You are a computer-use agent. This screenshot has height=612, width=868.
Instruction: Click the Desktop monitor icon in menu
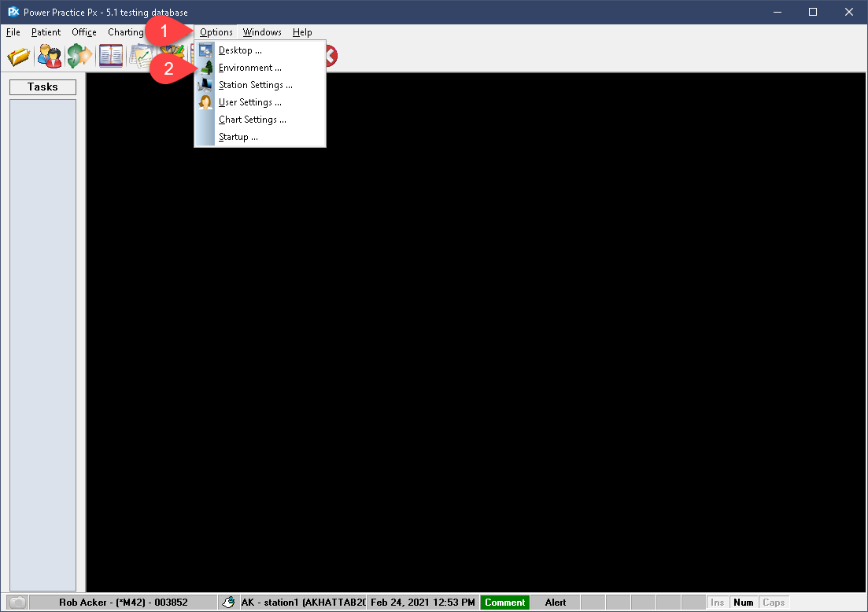coord(205,50)
